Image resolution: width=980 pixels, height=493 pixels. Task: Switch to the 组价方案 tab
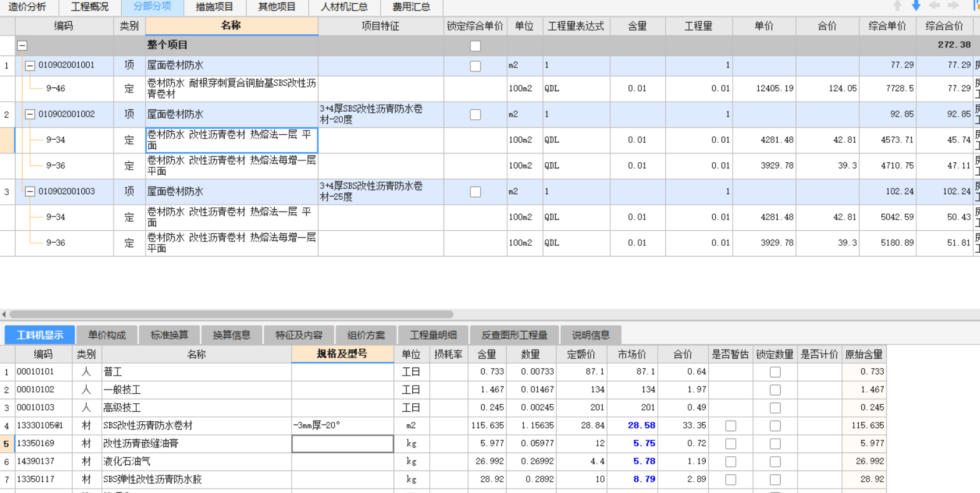(x=367, y=335)
